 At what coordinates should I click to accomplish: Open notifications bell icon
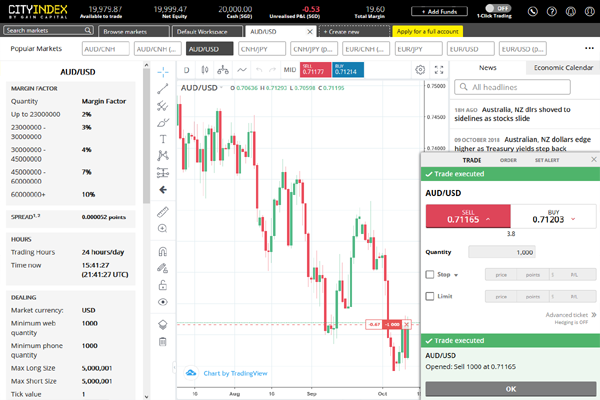click(x=571, y=11)
